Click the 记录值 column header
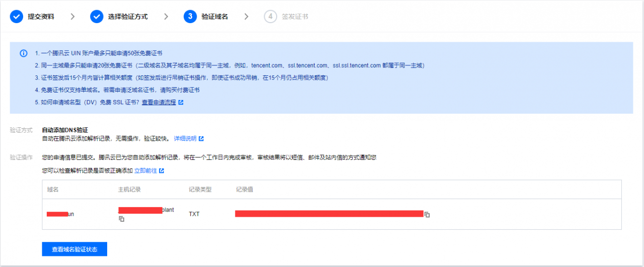 coord(244,190)
